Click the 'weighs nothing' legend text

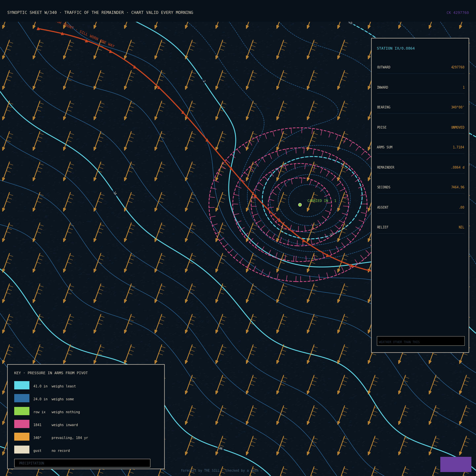(66, 412)
